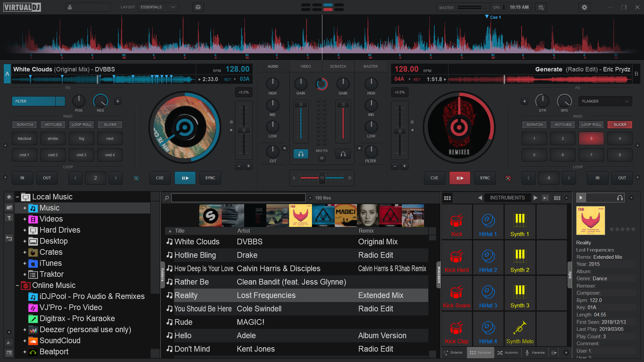Viewport: 644px width, 362px height.
Task: Click the search magnifier icon in browser
Action: point(166,198)
